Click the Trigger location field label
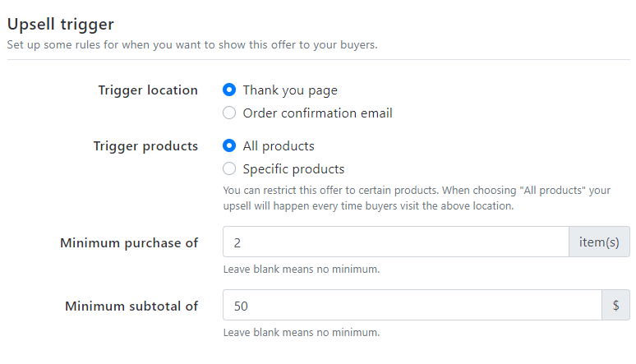636x364 pixels. (148, 90)
